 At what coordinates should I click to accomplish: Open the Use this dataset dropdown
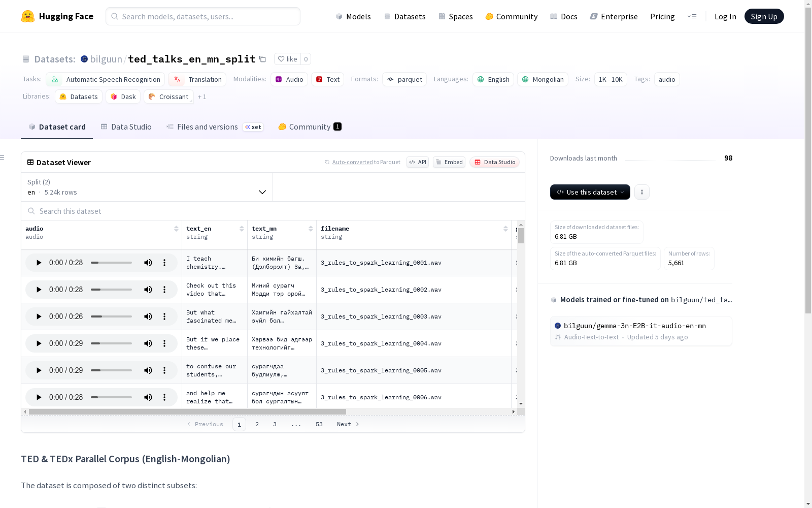point(590,192)
